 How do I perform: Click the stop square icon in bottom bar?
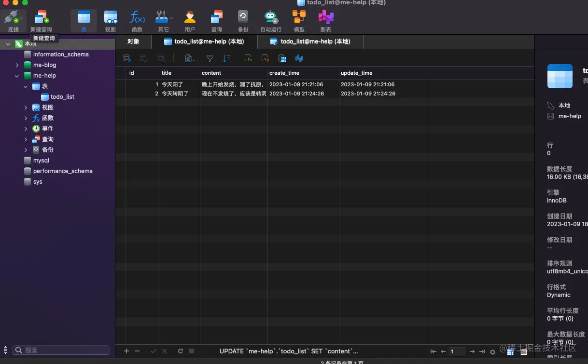tap(192, 351)
